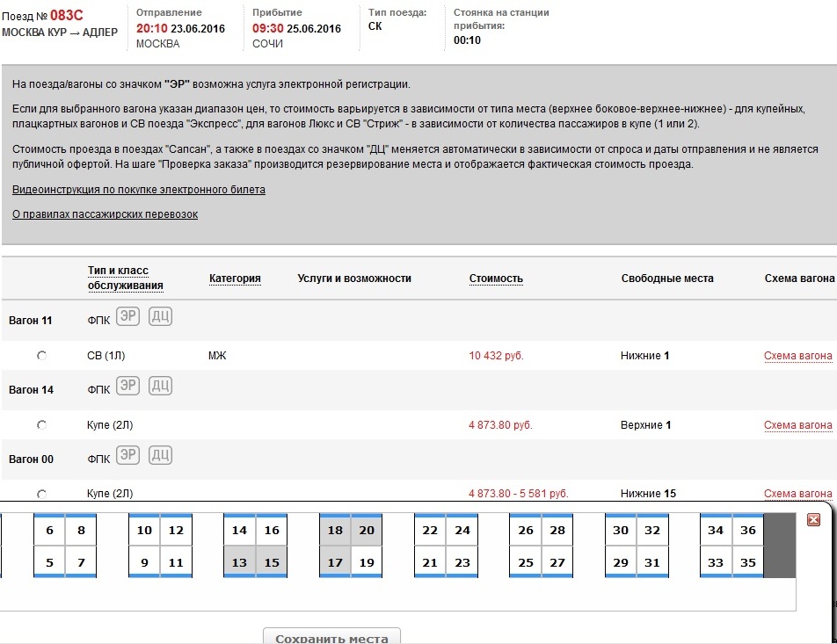Choose seat 5 in the carriage scheme

click(x=49, y=562)
